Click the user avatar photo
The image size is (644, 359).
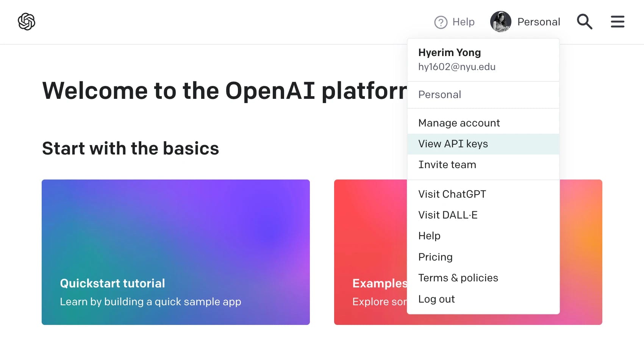500,22
